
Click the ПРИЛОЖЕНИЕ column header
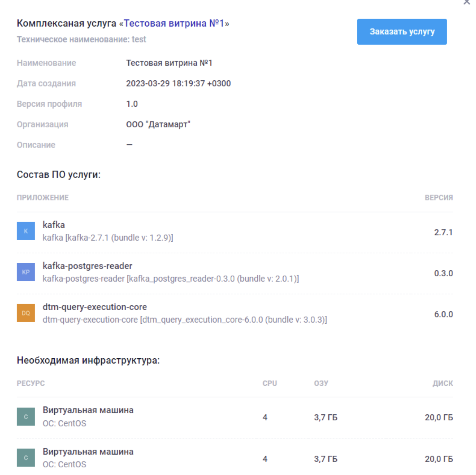tap(43, 197)
